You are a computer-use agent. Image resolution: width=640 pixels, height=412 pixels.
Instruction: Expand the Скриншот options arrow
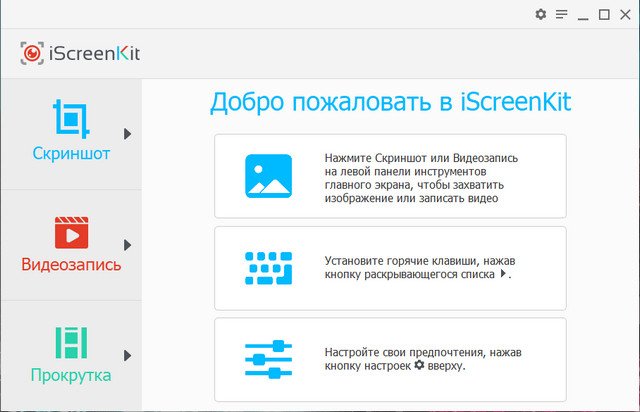coord(127,134)
